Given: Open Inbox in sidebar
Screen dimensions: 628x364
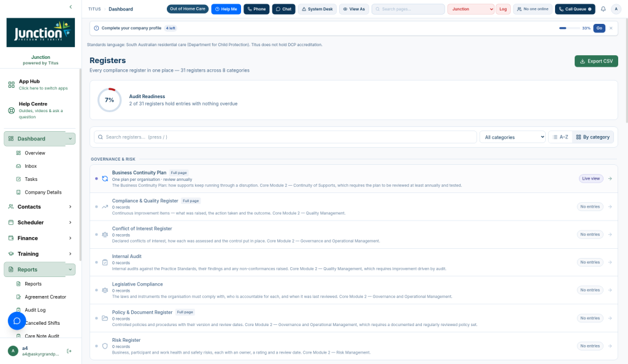Looking at the screenshot, I should (31, 166).
